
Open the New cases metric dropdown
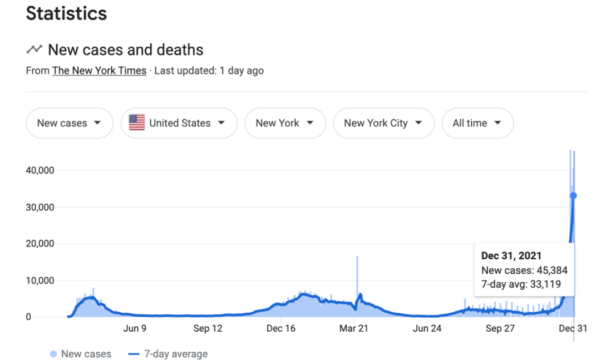pos(69,123)
